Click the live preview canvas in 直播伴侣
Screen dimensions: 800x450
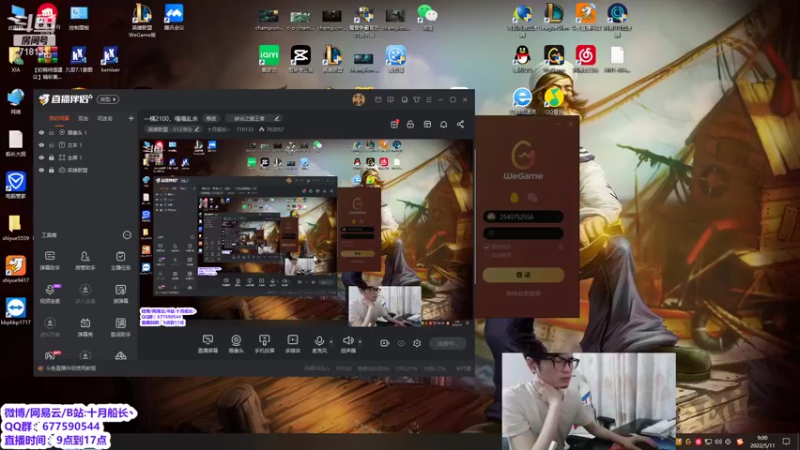[x=306, y=232]
